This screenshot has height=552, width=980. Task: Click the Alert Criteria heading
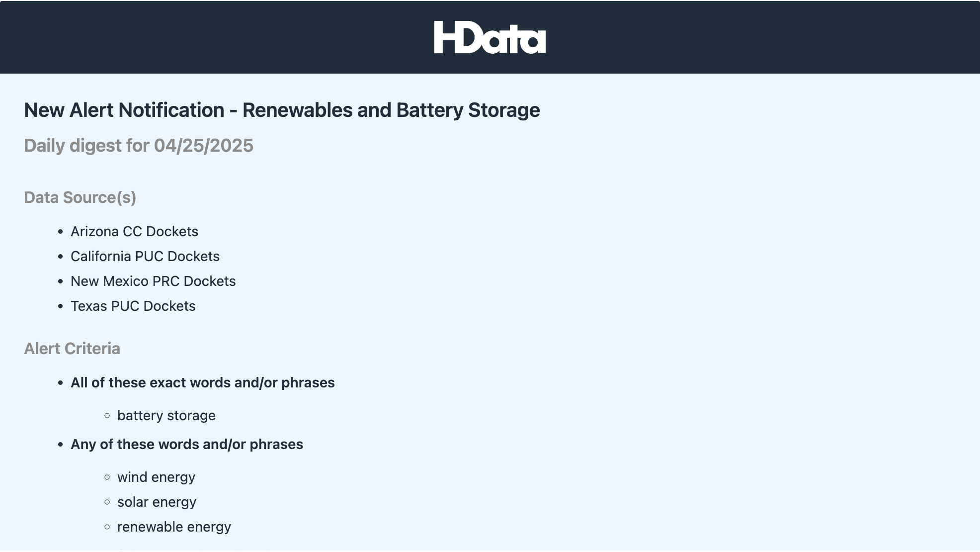pos(72,349)
